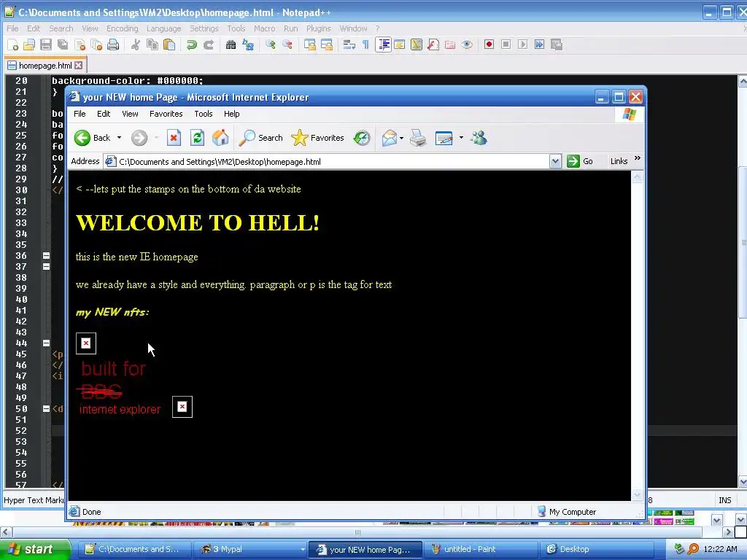Switch to untitled - Paint taskbar button

pos(480,550)
